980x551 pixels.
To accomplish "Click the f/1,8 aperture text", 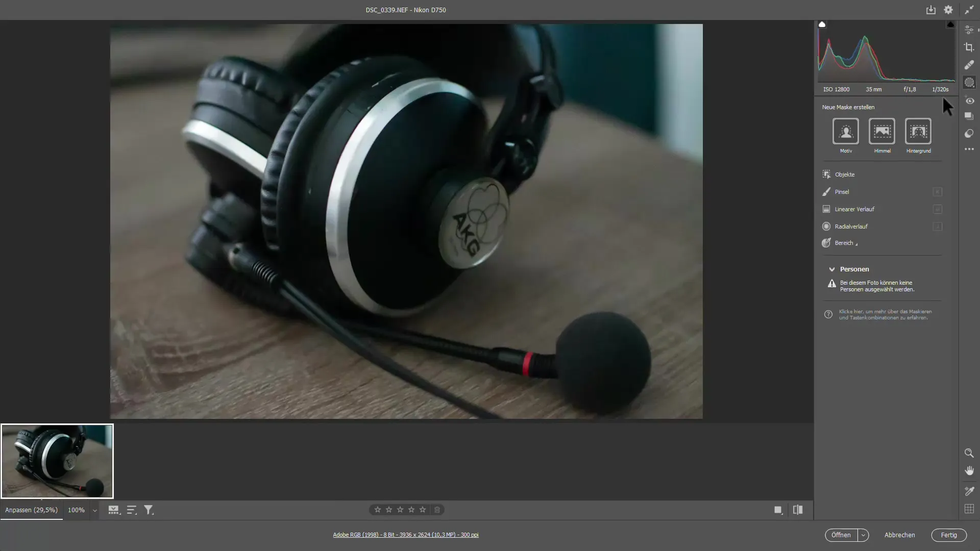I will [910, 89].
